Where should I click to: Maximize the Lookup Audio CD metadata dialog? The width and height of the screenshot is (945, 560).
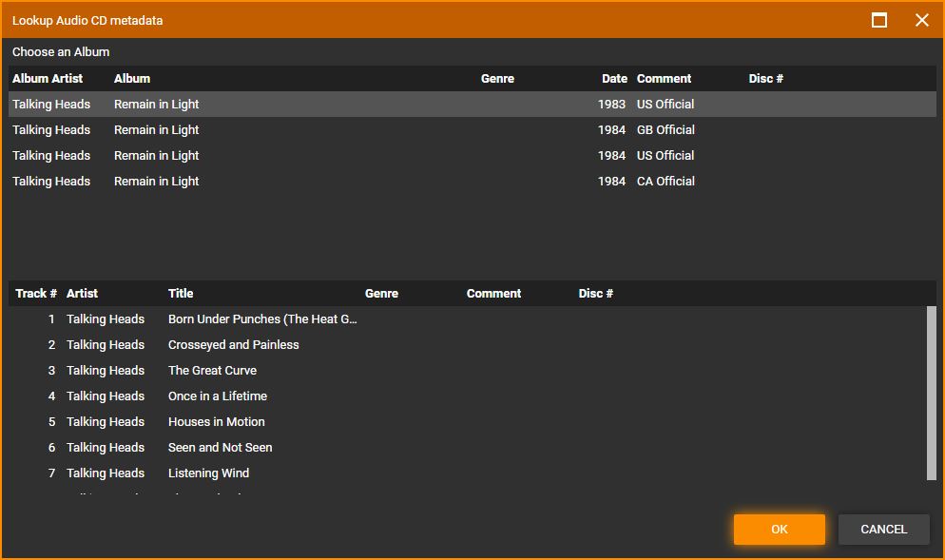coord(879,20)
